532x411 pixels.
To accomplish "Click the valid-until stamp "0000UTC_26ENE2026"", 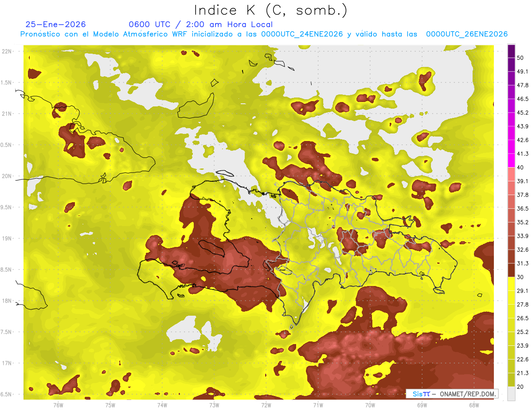I will click(467, 34).
